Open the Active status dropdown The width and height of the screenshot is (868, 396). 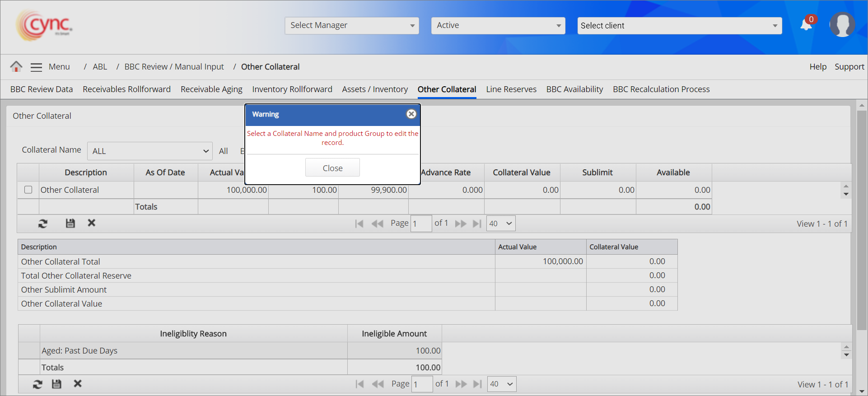pos(498,26)
